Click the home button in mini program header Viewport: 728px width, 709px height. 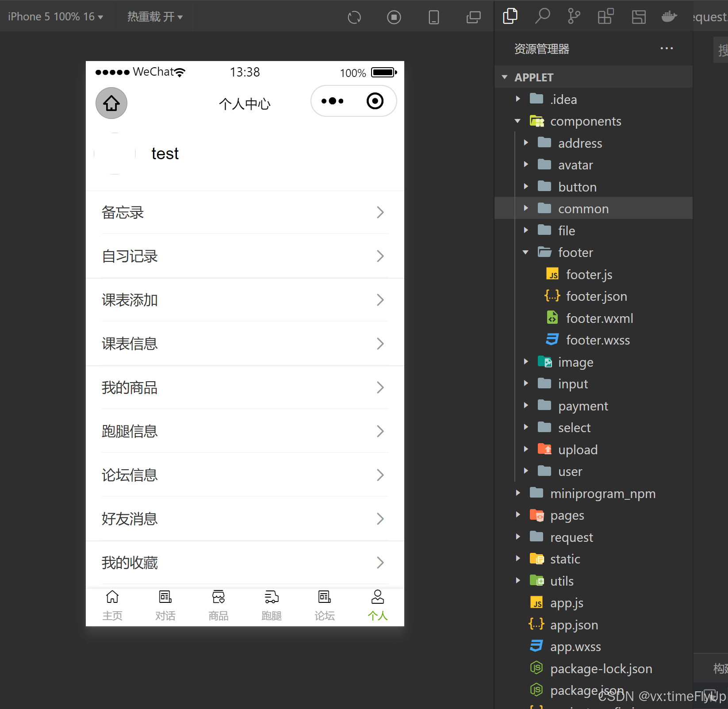point(111,103)
